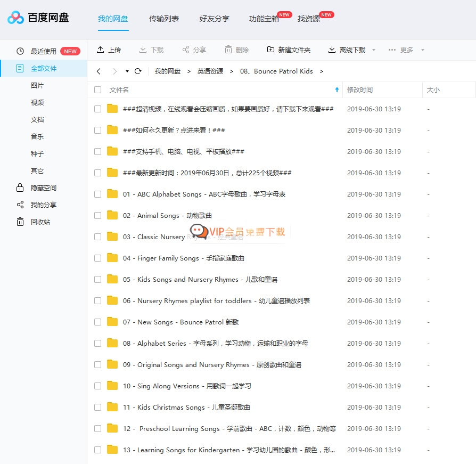The image size is (476, 464).
Task: Select checkbox for 11 - Kids Christmas Songs
Action: 97,407
